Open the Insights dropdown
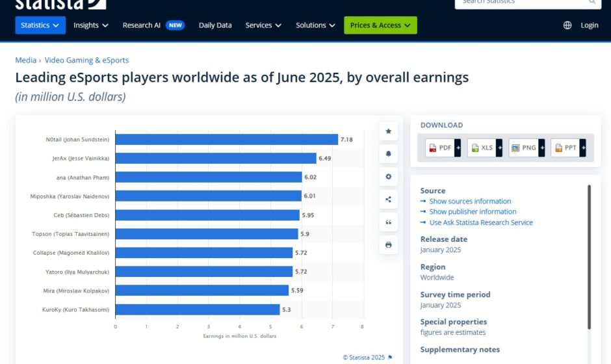This screenshot has height=364, width=611. tap(91, 25)
